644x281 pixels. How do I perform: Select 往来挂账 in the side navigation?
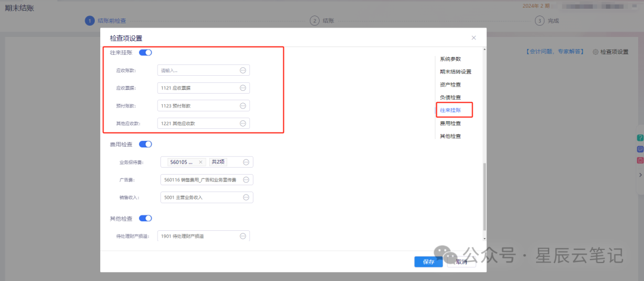[451, 110]
